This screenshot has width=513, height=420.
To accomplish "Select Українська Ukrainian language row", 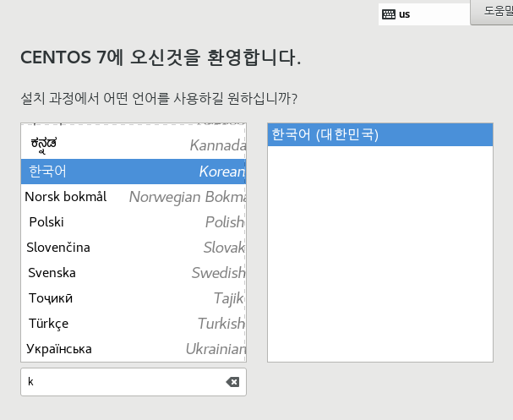I will [134, 349].
